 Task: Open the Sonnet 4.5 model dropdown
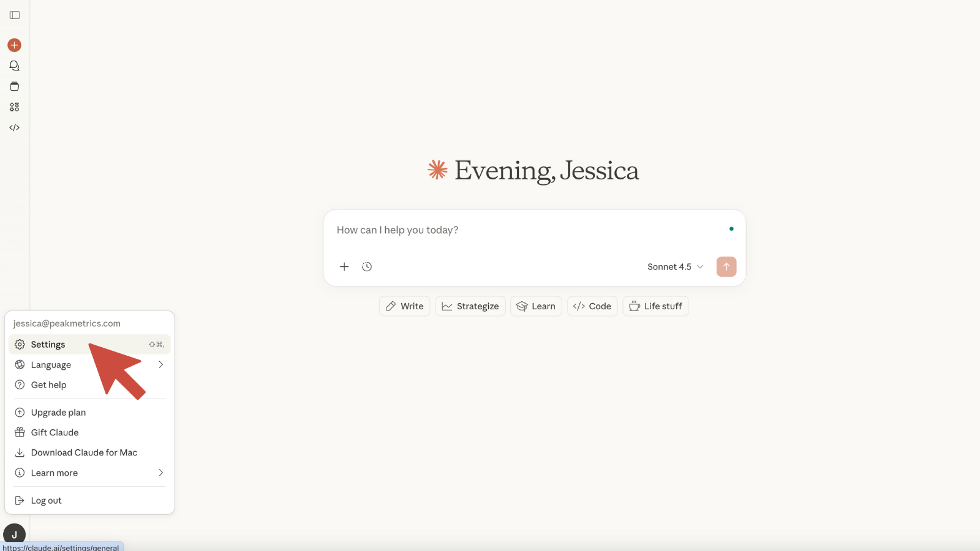coord(675,267)
